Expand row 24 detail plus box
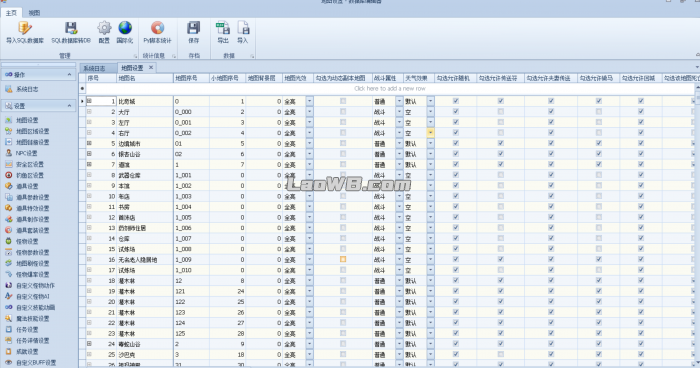This screenshot has width=700, height=368. pyautogui.click(x=89, y=344)
